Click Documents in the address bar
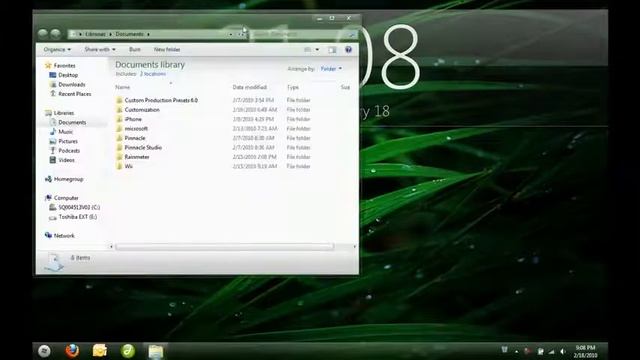This screenshot has width=640, height=360. (x=129, y=34)
